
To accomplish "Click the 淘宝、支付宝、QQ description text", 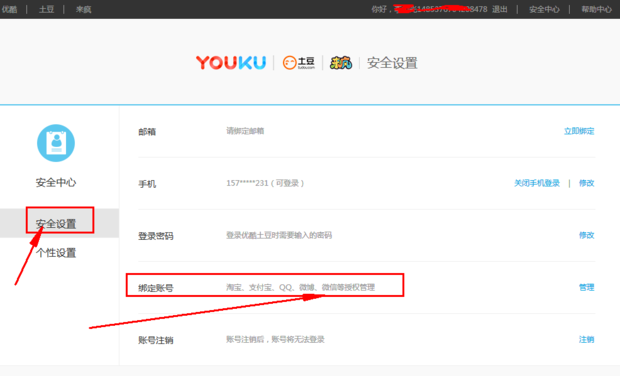I will (x=300, y=287).
